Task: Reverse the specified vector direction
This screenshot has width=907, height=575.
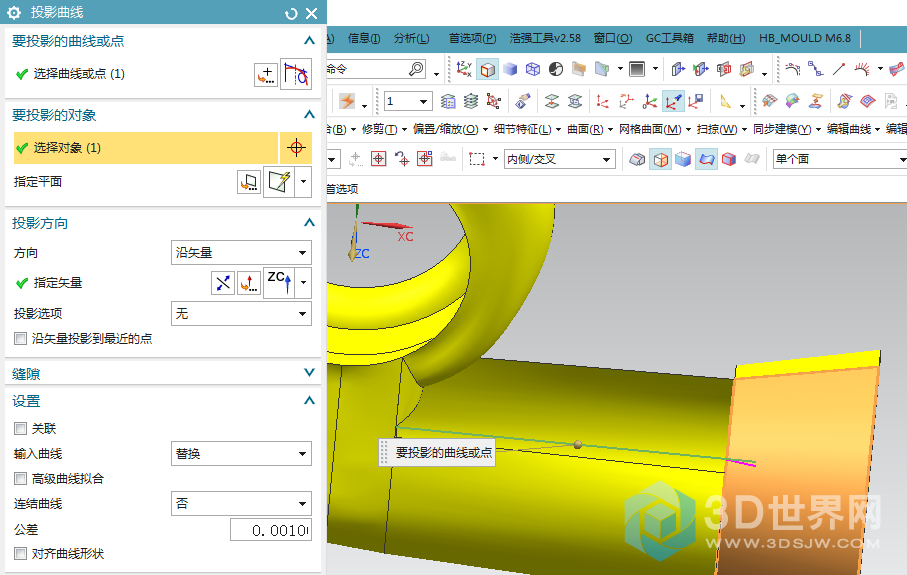Action: click(223, 283)
